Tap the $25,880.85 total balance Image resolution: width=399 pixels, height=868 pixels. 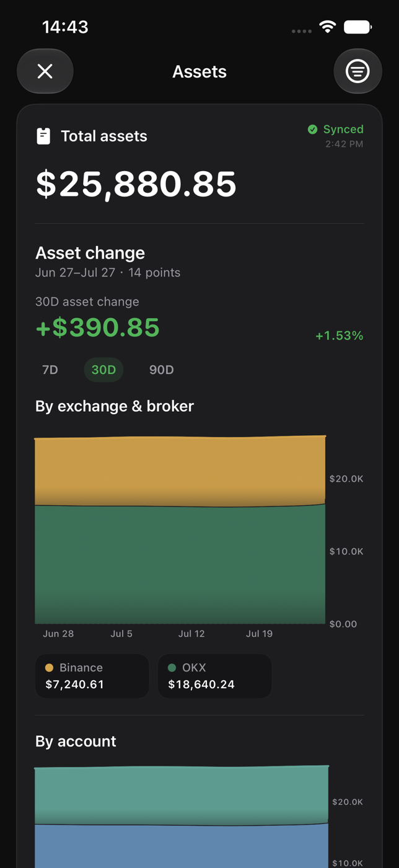(x=136, y=184)
